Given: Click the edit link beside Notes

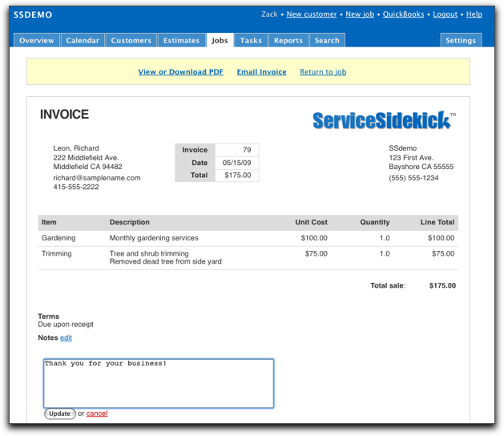Looking at the screenshot, I should click(x=66, y=337).
